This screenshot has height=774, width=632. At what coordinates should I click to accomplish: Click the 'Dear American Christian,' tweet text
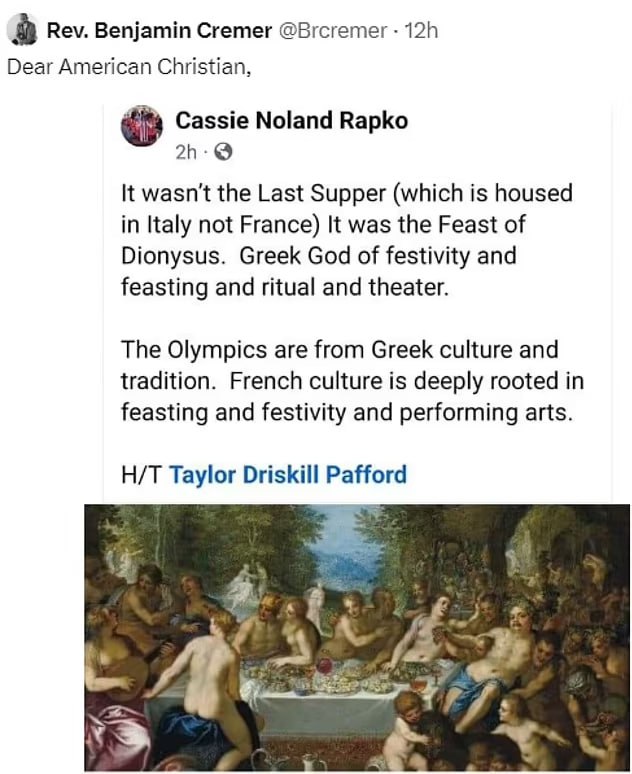129,67
